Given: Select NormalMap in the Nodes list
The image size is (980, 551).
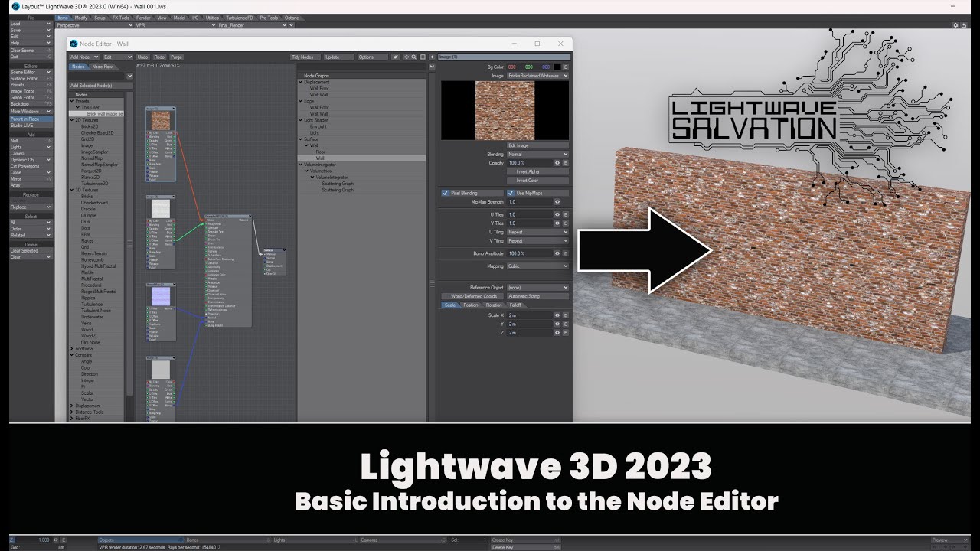Looking at the screenshot, I should point(91,158).
